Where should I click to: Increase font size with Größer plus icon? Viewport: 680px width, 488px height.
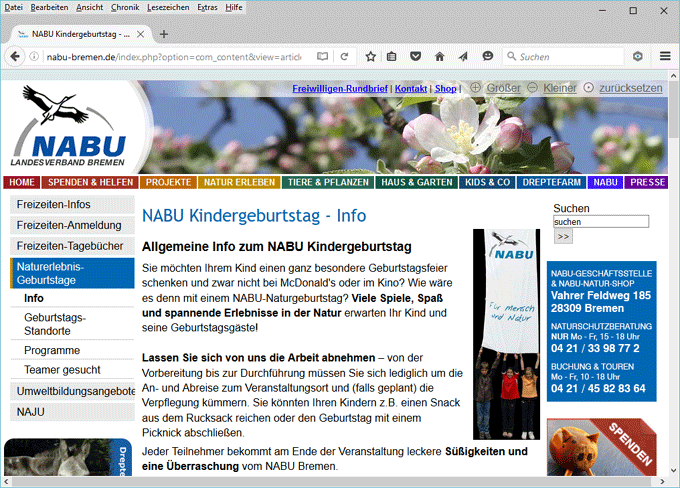click(x=475, y=88)
